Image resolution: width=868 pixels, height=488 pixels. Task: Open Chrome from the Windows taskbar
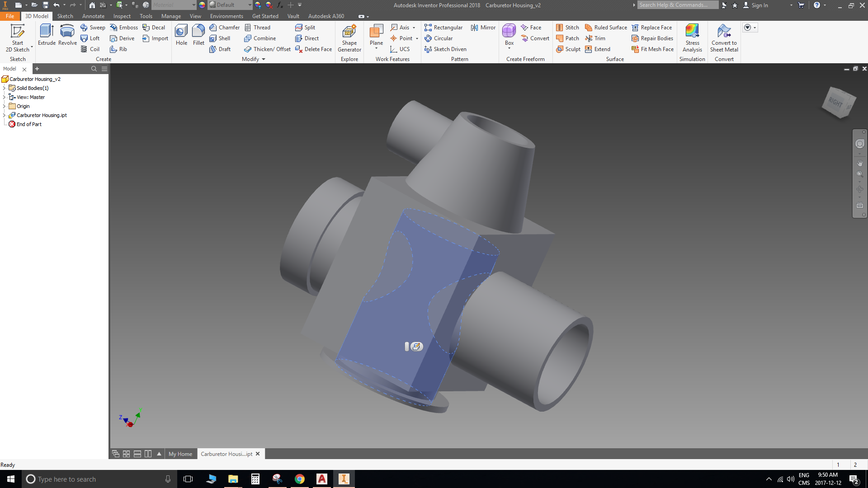click(x=299, y=479)
